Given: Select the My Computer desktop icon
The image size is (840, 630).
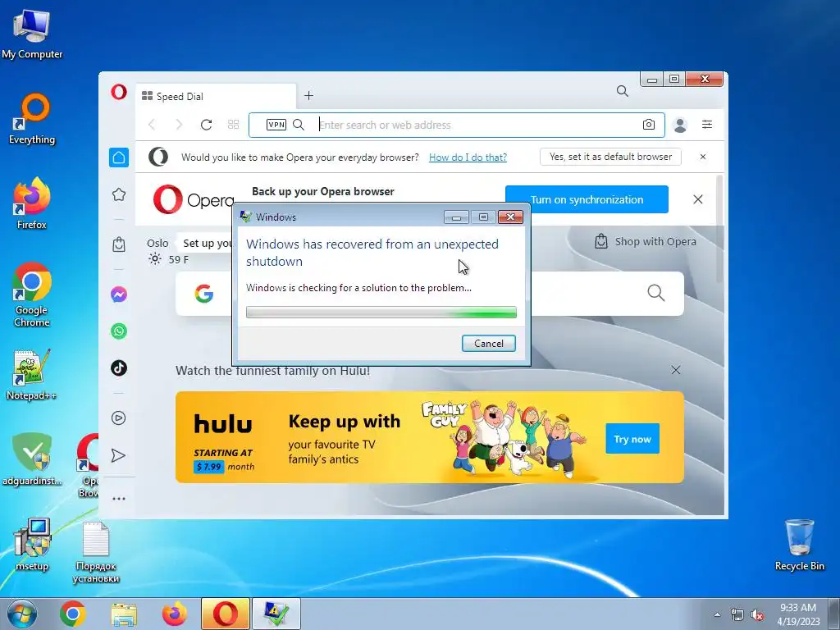Looking at the screenshot, I should (32, 34).
